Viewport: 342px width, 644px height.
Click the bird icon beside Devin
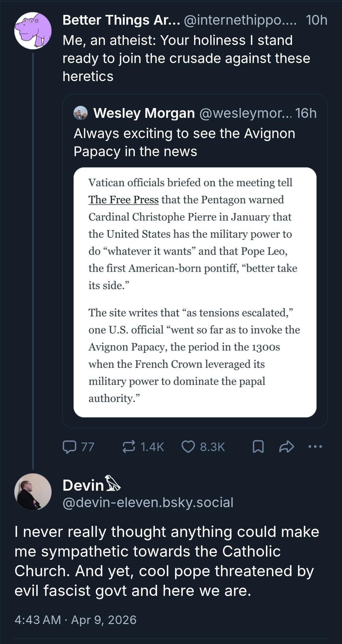[x=112, y=483]
